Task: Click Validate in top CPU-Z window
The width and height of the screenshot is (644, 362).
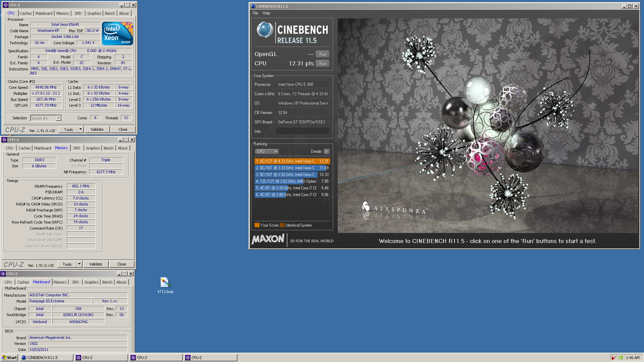Action: tap(97, 129)
